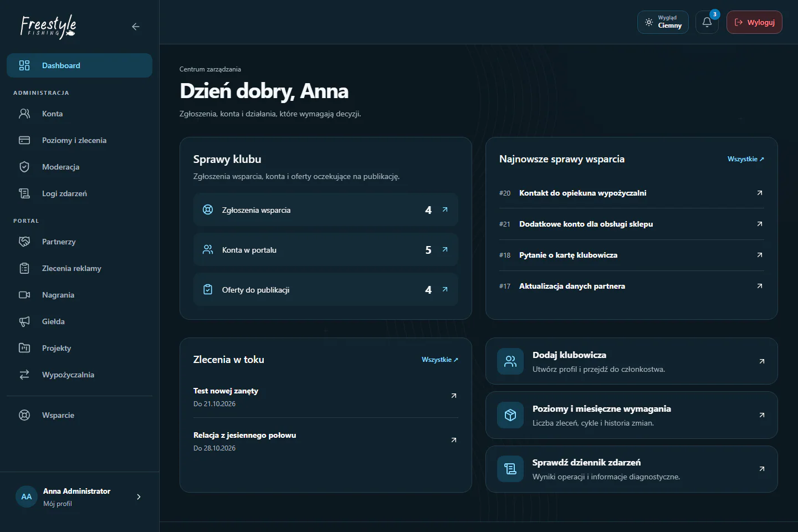The image size is (798, 532).
Task: Click the Wsparcie lifebuoy icon in sidebar
Action: pyautogui.click(x=24, y=415)
